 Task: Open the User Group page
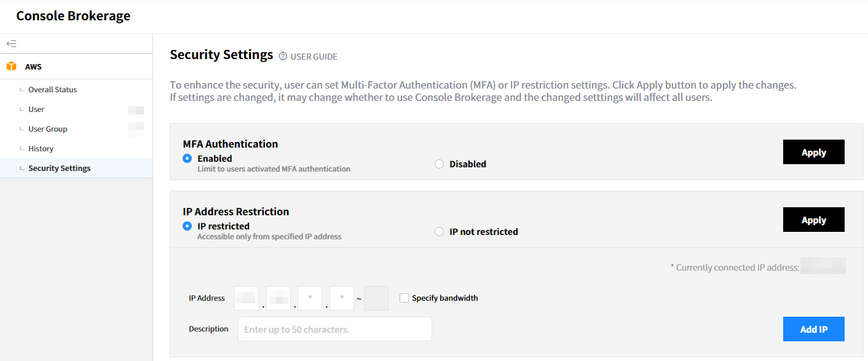[x=47, y=129]
